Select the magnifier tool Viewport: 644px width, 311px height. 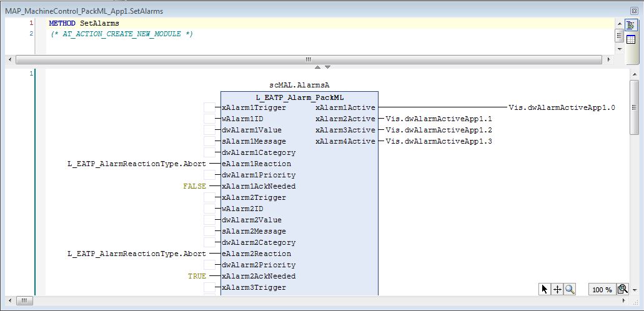pyautogui.click(x=569, y=289)
